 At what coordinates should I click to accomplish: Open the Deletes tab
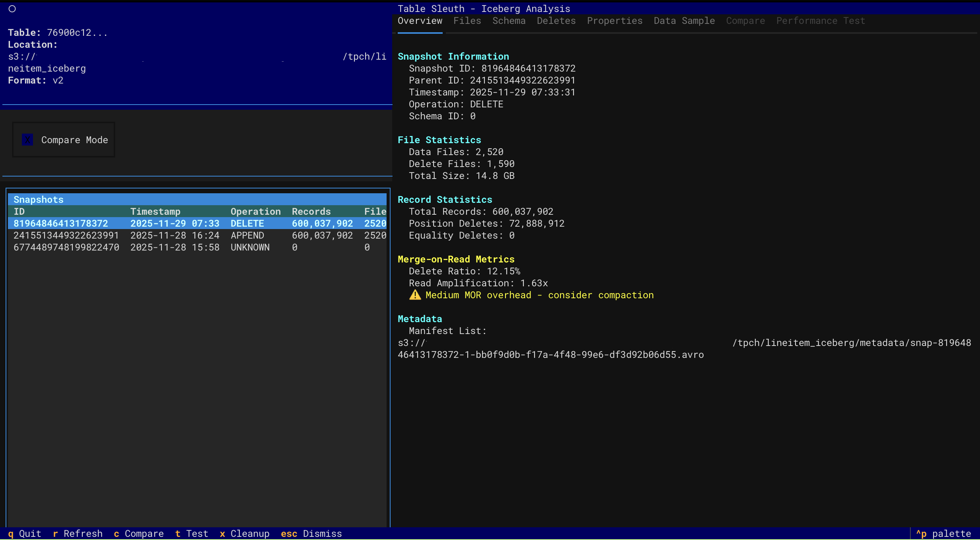[x=556, y=21]
